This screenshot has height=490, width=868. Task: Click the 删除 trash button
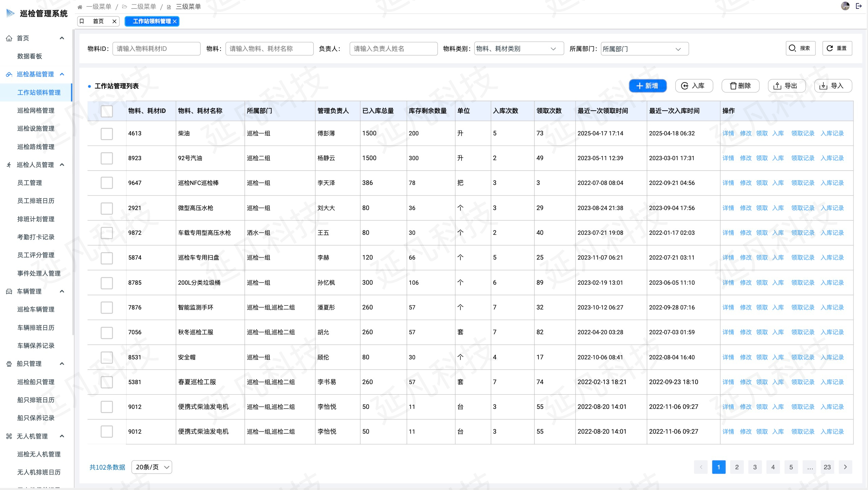tap(740, 86)
